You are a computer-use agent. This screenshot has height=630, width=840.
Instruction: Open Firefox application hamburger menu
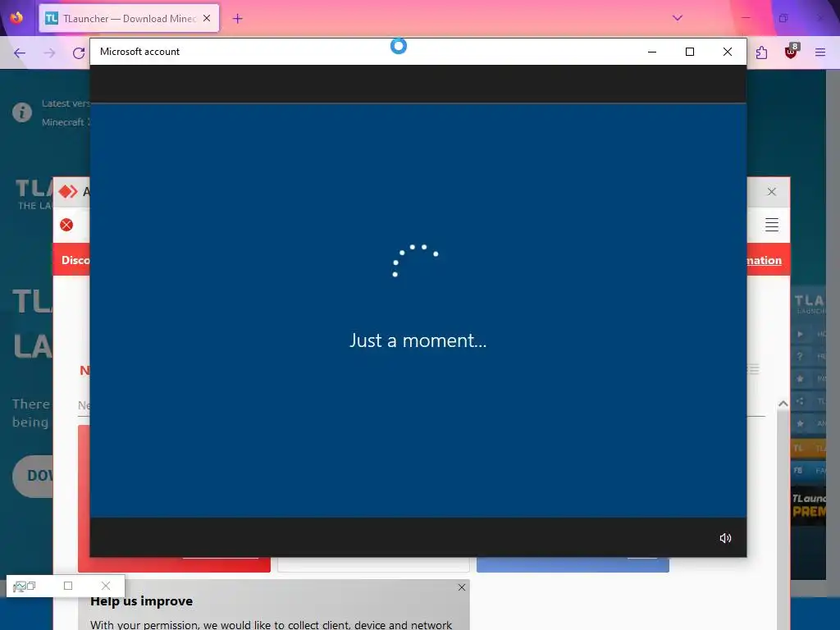(x=820, y=52)
